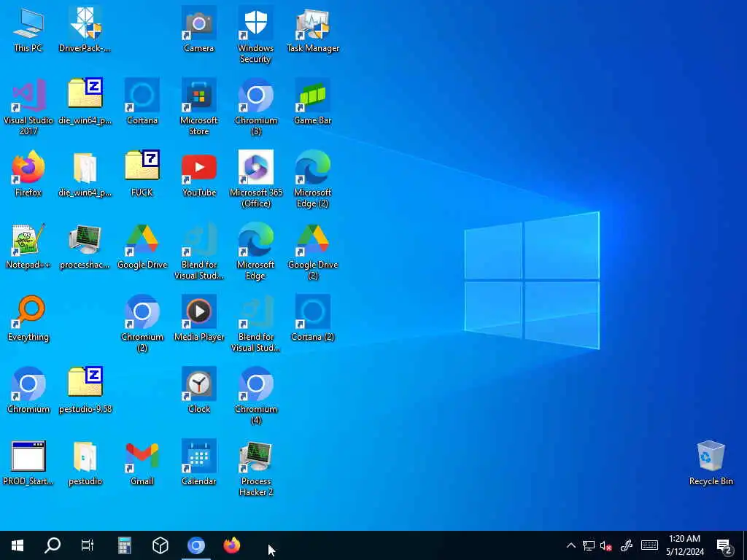Select the Chromium shortcut above PROD_Start
The width and height of the screenshot is (747, 560).
(28, 391)
